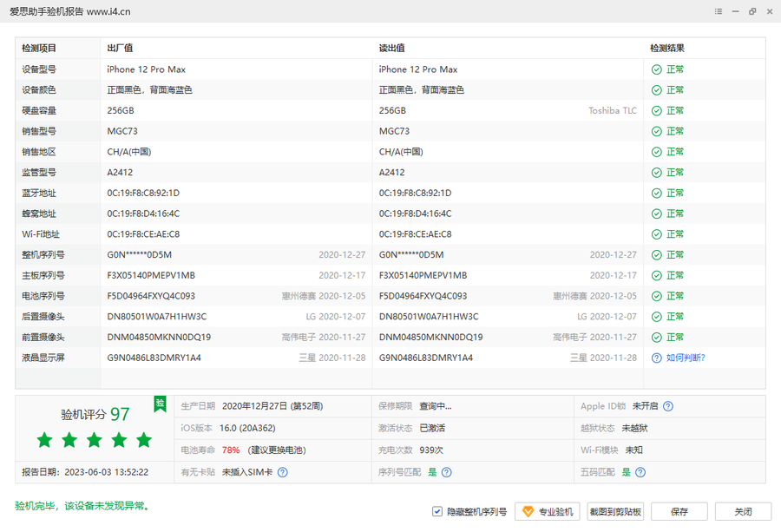Click the 关闭 button at bottom right
Image resolution: width=781 pixels, height=532 pixels.
pos(742,512)
